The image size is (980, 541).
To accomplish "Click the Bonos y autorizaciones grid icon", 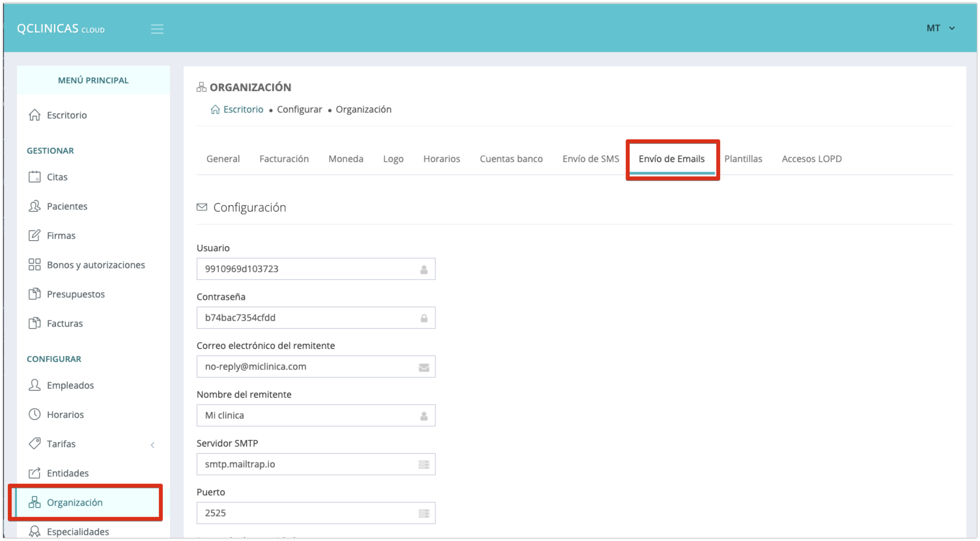I will (35, 265).
